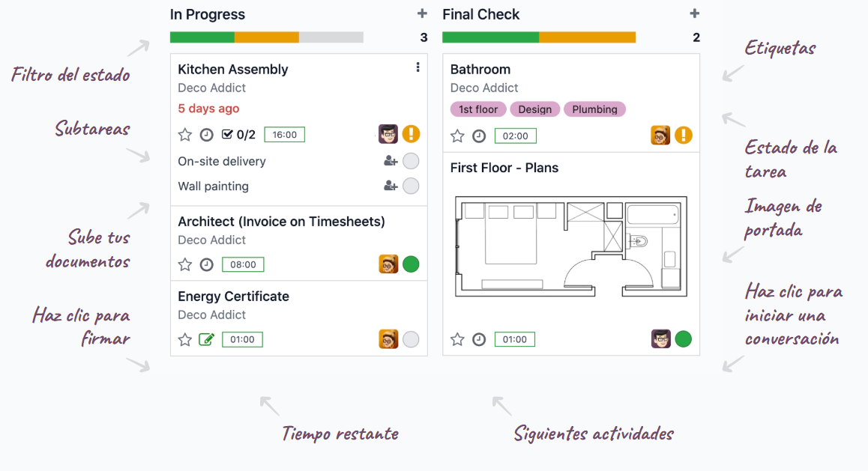Click the 1st floor tag
Image resolution: width=868 pixels, height=471 pixels.
click(478, 109)
